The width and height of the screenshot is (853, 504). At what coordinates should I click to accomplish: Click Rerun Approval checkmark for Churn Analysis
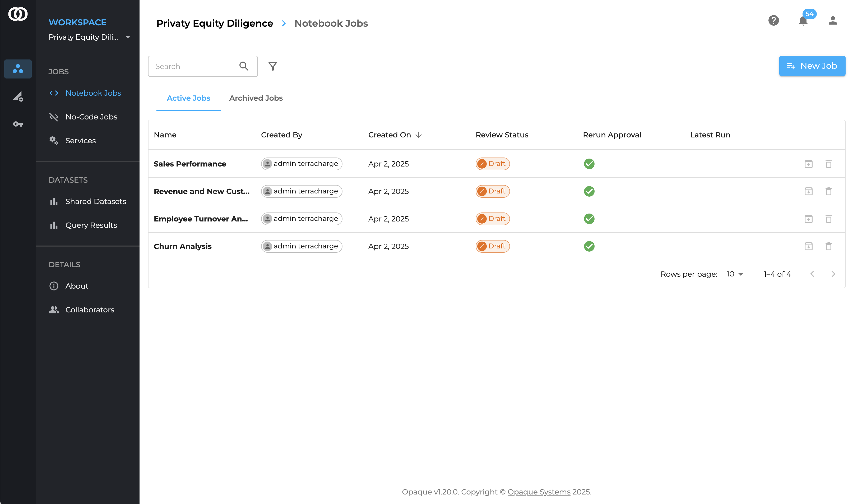click(589, 246)
